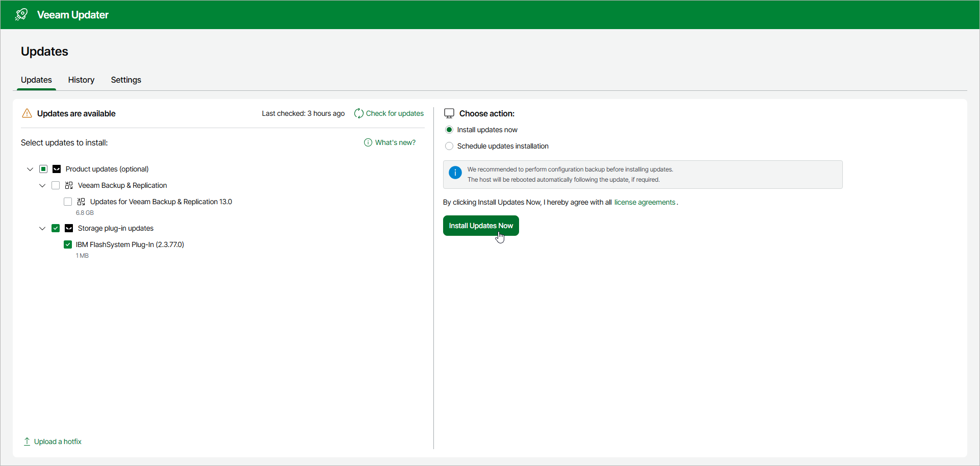
Task: Collapse the Veeam Backup & Replication tree node
Action: pyautogui.click(x=42, y=185)
